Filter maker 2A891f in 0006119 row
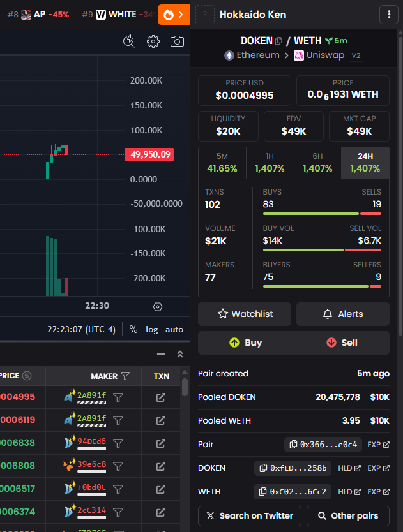The image size is (403, 532). tap(118, 420)
